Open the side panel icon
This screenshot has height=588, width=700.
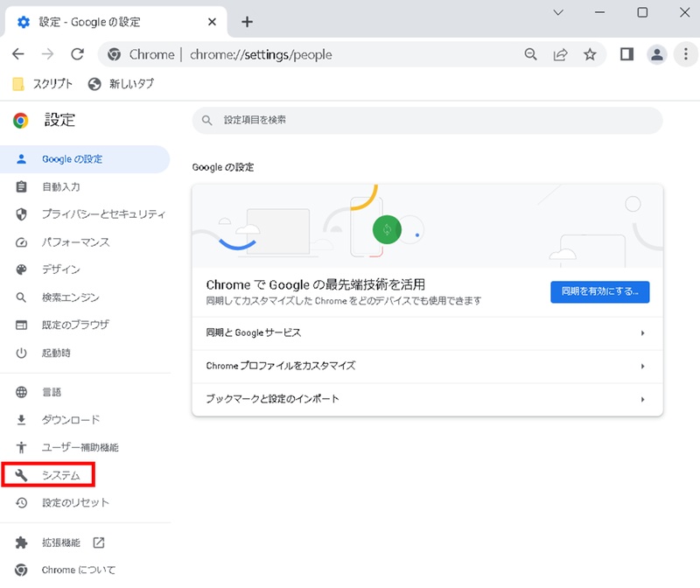[x=626, y=53]
